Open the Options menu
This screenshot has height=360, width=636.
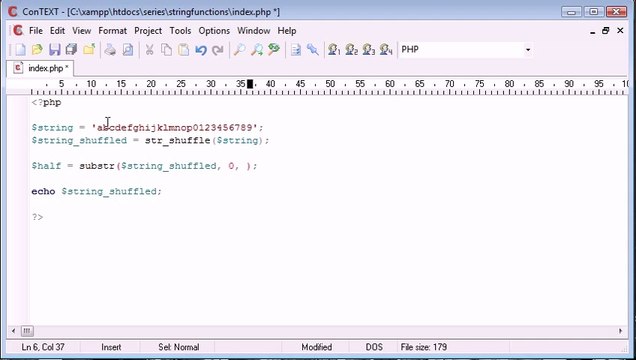pyautogui.click(x=214, y=31)
